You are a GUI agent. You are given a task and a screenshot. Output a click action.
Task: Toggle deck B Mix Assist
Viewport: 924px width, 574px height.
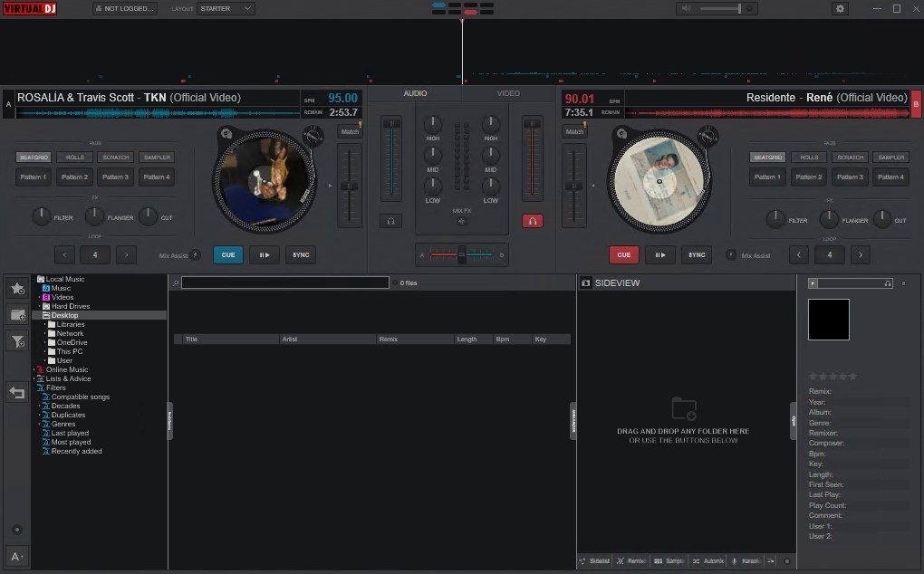(x=731, y=255)
